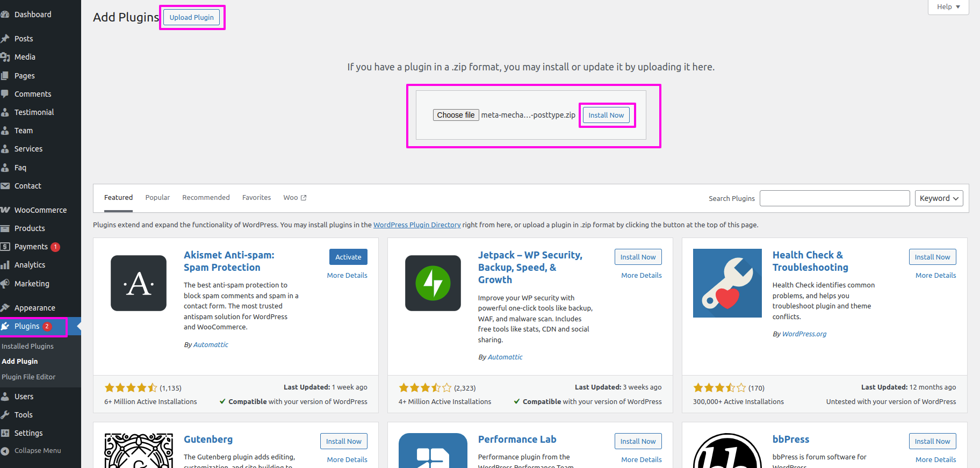Image resolution: width=980 pixels, height=468 pixels.
Task: Click the Payments dollar icon
Action: pos(5,247)
